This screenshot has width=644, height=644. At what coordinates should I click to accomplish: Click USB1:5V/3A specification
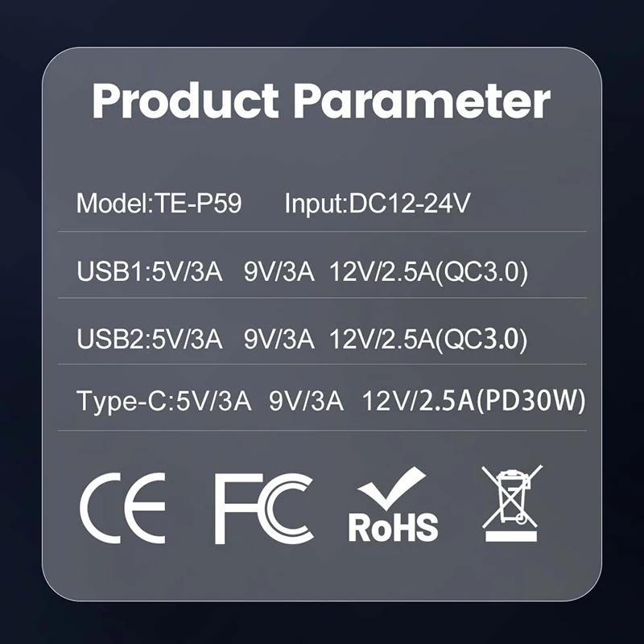150,271
